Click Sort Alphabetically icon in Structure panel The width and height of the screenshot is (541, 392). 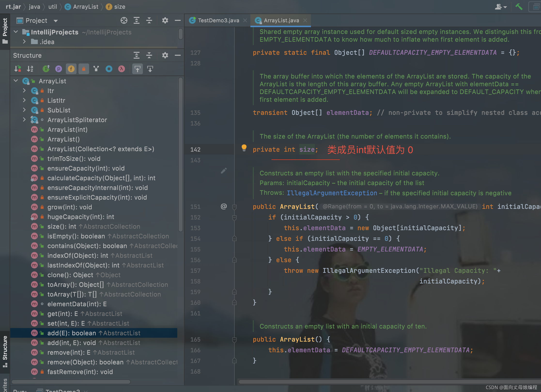30,69
